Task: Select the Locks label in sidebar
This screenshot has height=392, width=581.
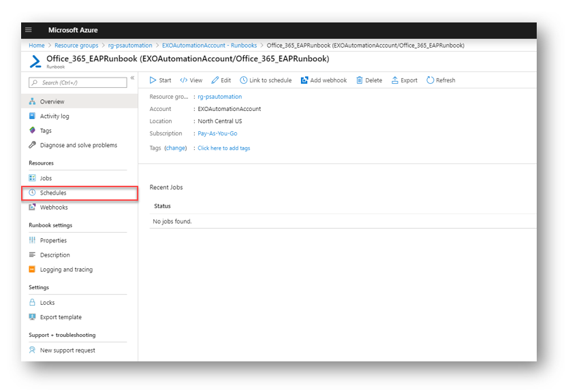Action: coord(48,302)
